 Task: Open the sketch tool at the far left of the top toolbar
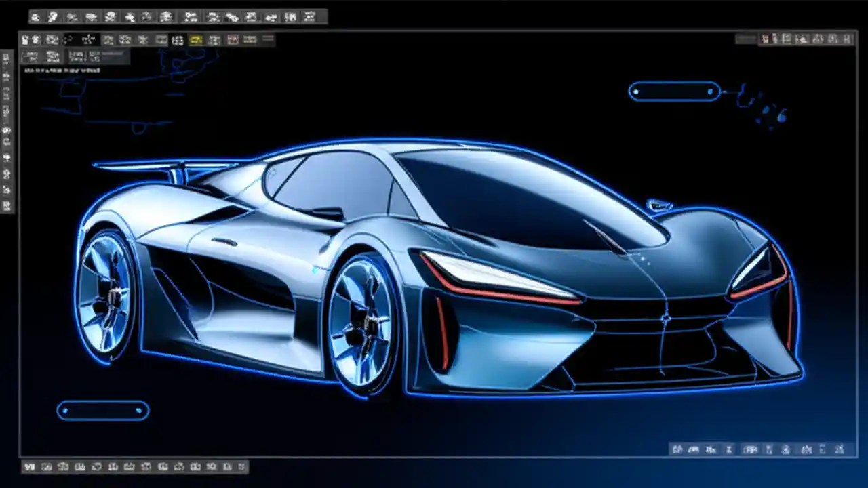coord(33,16)
